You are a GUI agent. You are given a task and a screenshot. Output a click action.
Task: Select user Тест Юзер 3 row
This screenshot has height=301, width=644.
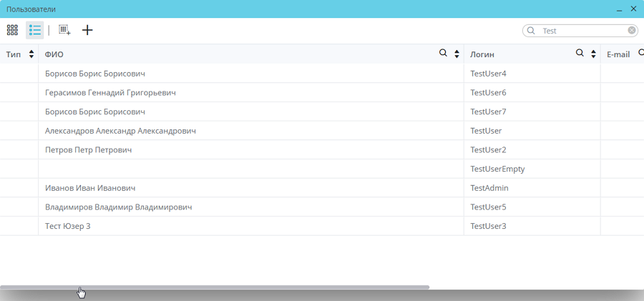pos(67,226)
